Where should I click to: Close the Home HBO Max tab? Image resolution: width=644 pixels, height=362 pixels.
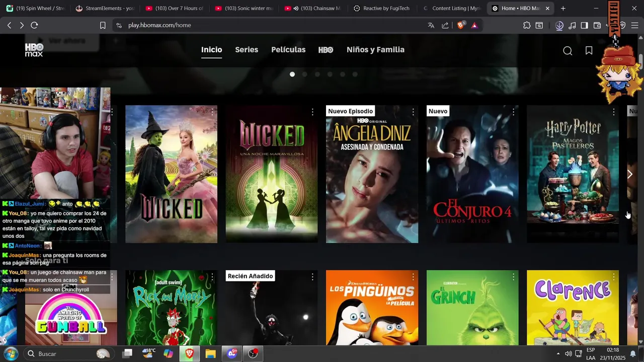[x=547, y=9]
